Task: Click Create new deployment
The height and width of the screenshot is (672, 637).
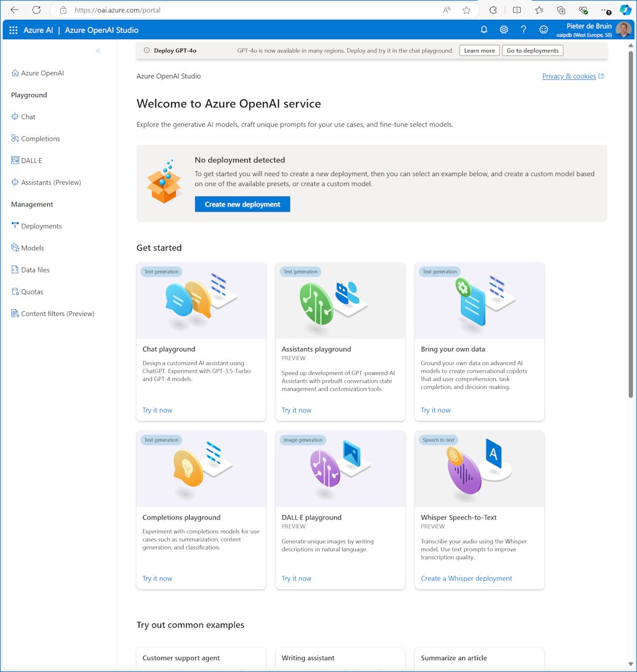Action: point(242,204)
